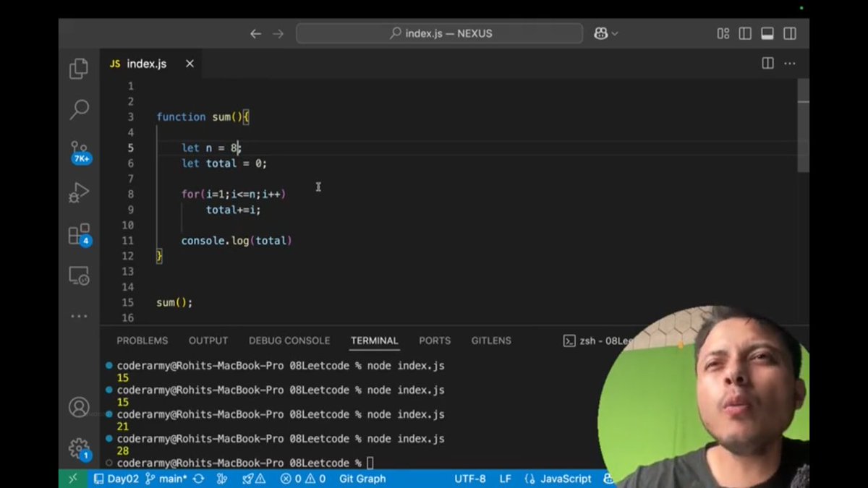Click the Accounts icon in the activity bar

point(80,407)
